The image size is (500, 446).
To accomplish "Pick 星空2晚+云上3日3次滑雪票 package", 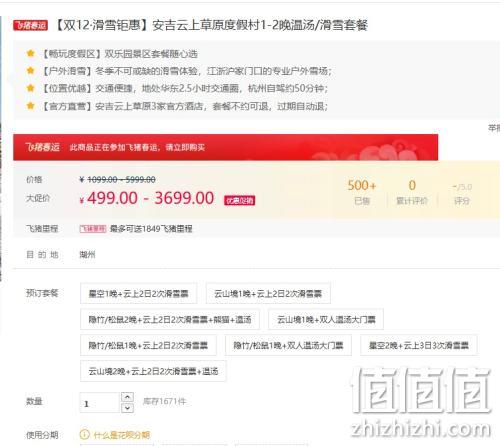I will (x=419, y=345).
